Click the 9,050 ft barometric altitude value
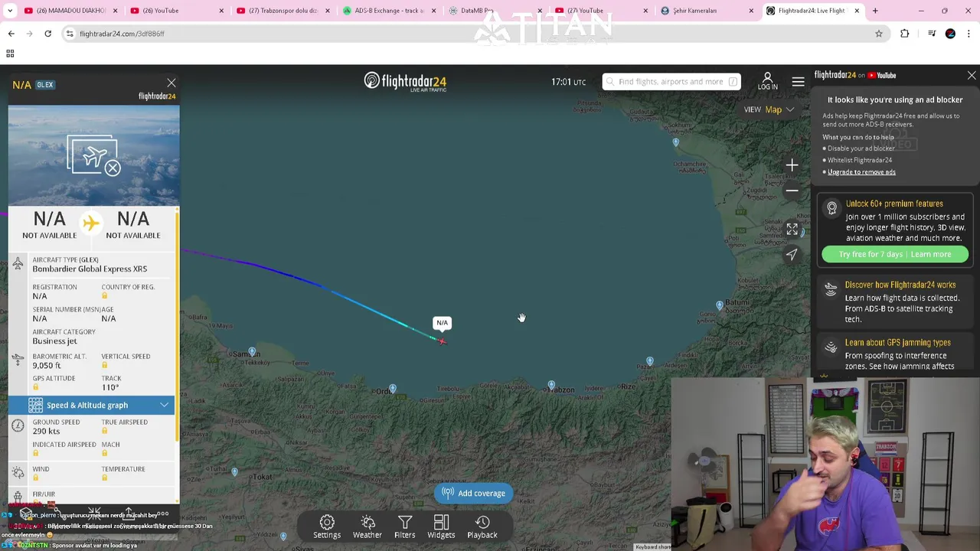This screenshot has width=980, height=551. pyautogui.click(x=47, y=366)
